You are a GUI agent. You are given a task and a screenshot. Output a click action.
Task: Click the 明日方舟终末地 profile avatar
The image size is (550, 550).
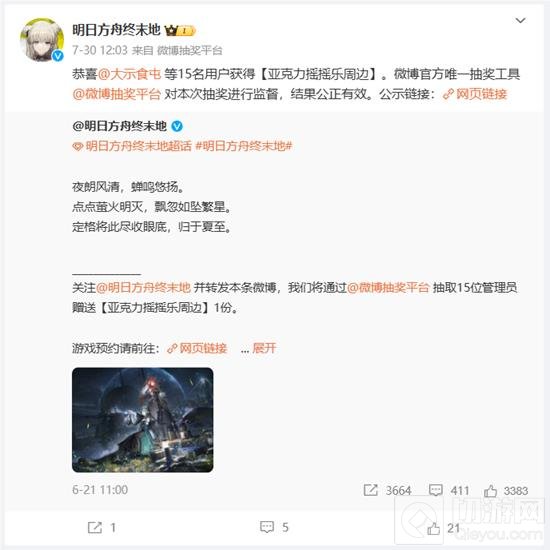(x=42, y=40)
